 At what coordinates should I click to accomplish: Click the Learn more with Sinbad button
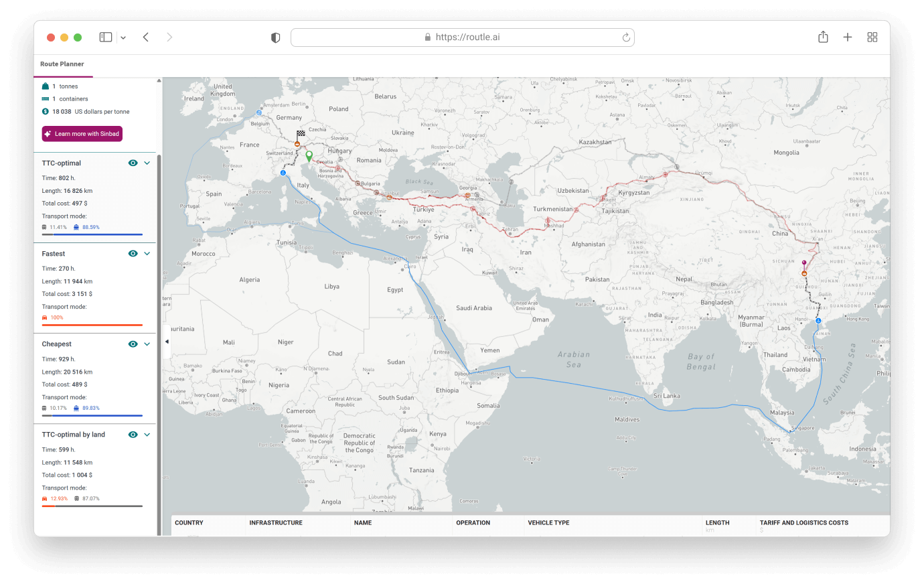click(x=82, y=133)
